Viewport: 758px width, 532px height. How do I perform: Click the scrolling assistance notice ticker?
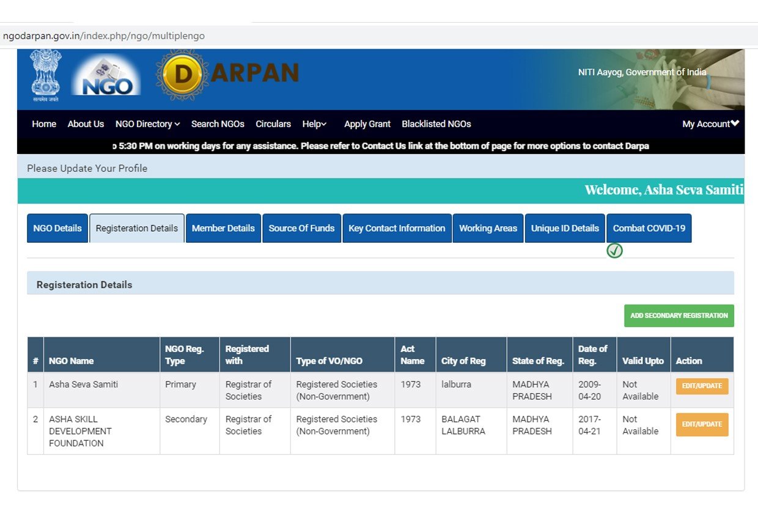(x=381, y=146)
